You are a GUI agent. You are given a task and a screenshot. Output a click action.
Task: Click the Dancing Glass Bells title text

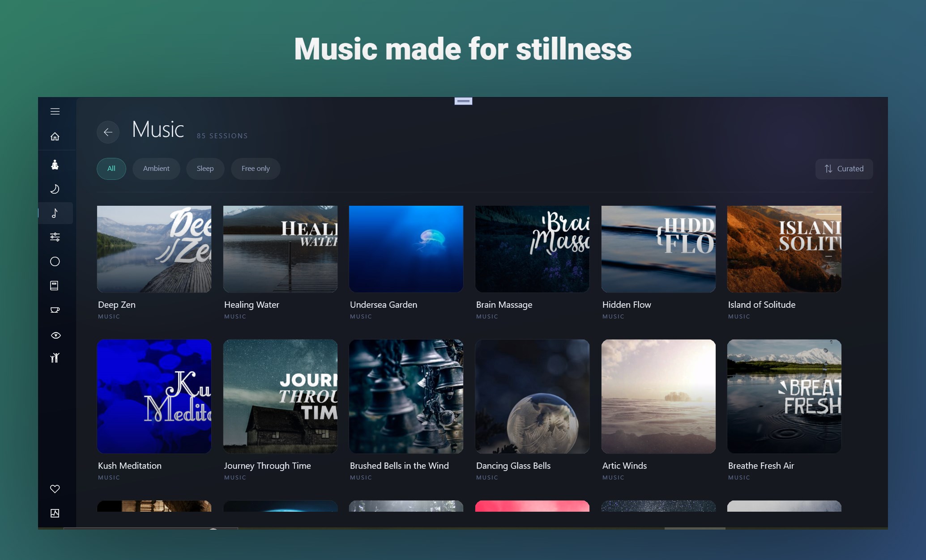click(x=513, y=466)
